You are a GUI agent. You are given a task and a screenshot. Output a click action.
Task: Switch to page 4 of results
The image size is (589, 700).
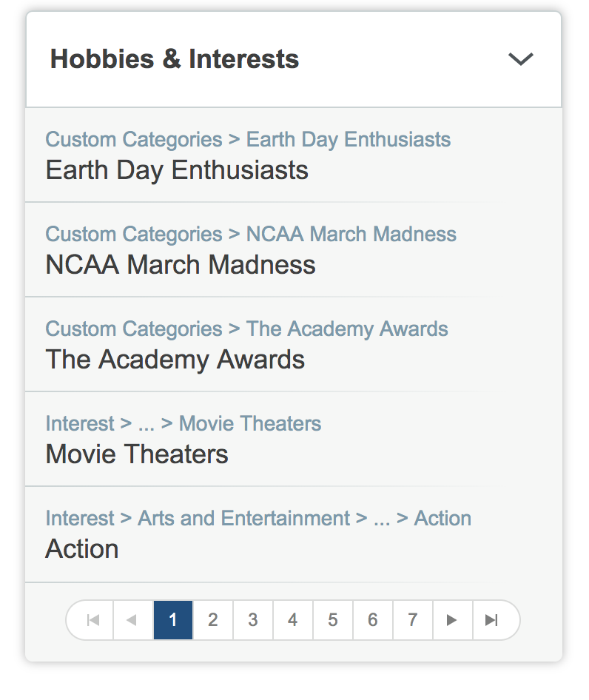(x=293, y=620)
